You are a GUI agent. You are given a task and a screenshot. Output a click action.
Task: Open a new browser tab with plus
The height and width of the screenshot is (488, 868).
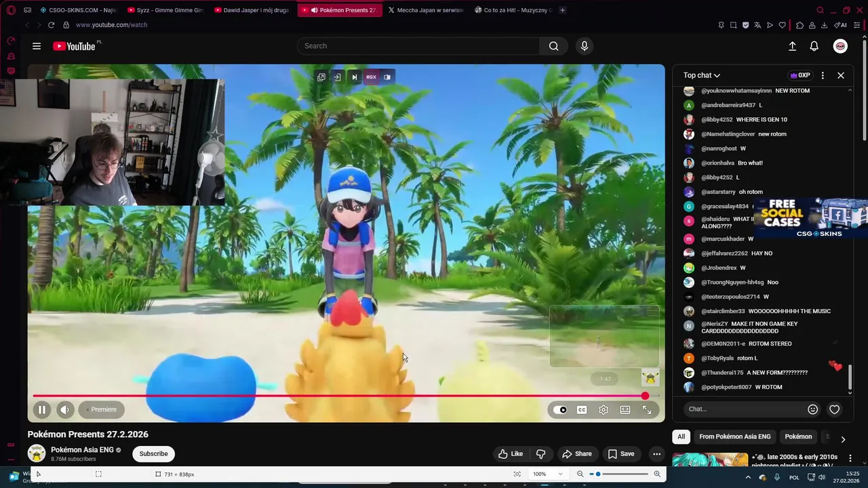(x=562, y=10)
